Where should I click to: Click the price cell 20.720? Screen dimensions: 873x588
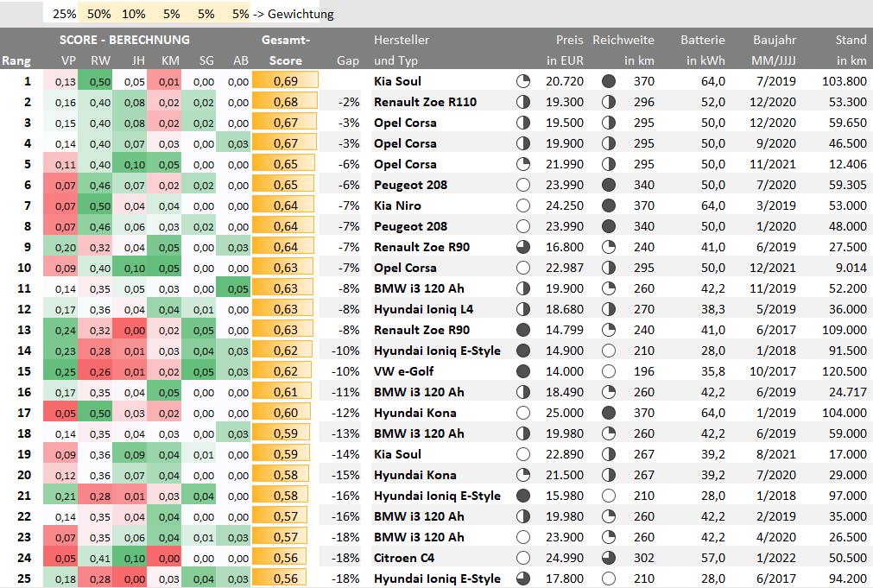tap(565, 81)
